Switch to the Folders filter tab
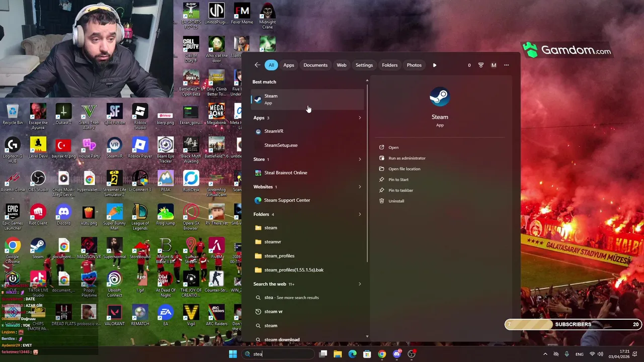 pyautogui.click(x=390, y=65)
